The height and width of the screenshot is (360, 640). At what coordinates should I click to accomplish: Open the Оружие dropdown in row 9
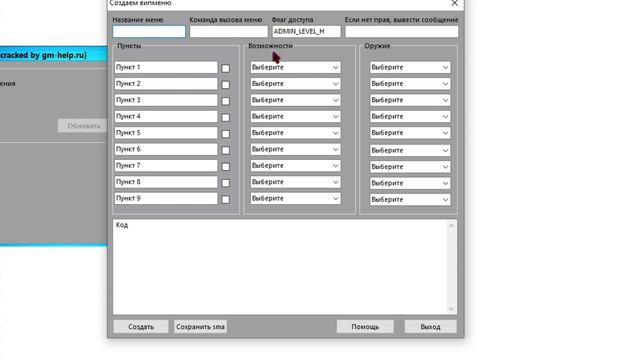pos(410,199)
